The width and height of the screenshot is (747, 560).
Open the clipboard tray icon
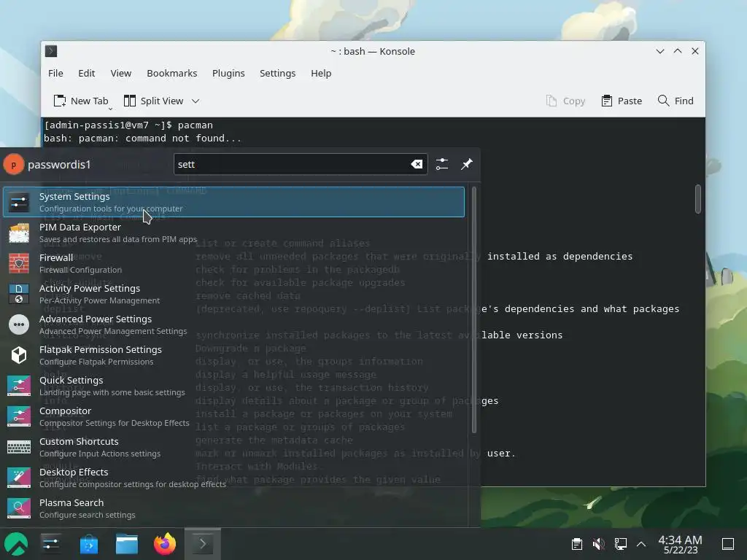[x=577, y=544]
